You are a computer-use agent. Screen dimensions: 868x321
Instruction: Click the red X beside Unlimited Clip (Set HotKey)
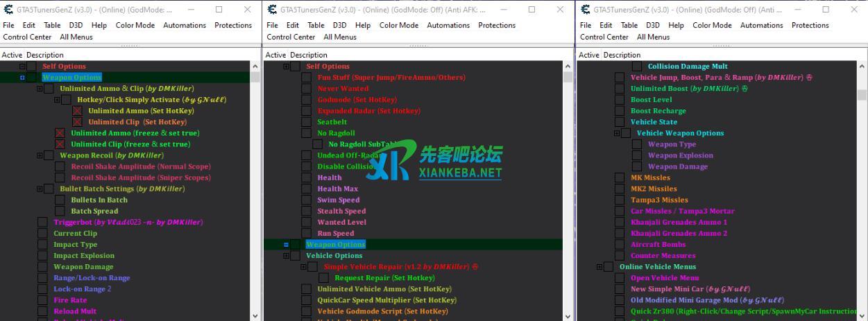77,122
